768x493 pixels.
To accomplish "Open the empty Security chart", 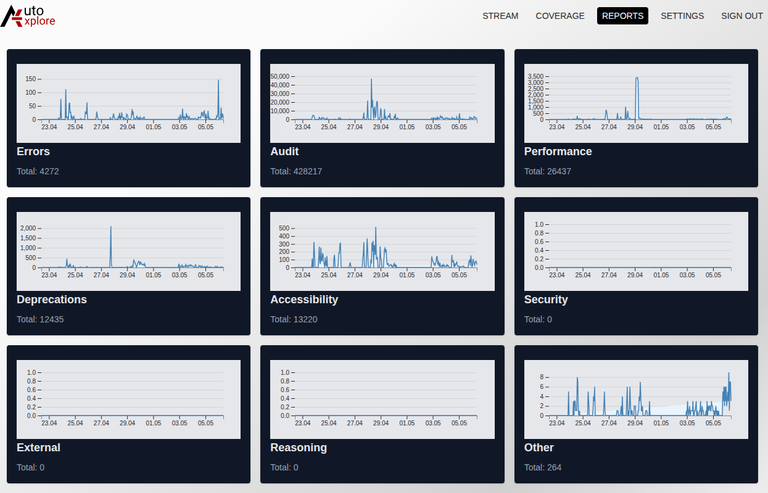I will [x=636, y=250].
